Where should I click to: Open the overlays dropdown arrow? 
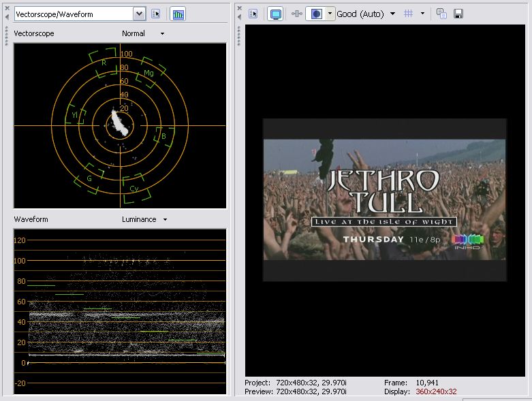[x=422, y=14]
